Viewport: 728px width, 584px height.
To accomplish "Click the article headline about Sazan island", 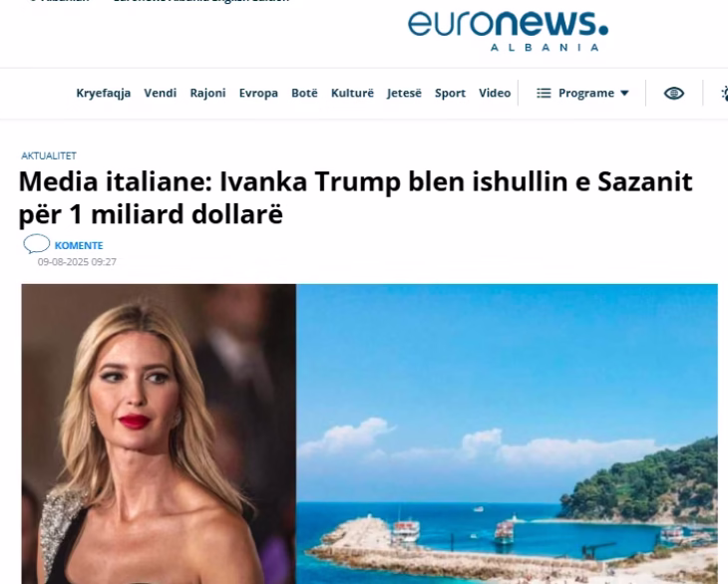I will [x=356, y=197].
